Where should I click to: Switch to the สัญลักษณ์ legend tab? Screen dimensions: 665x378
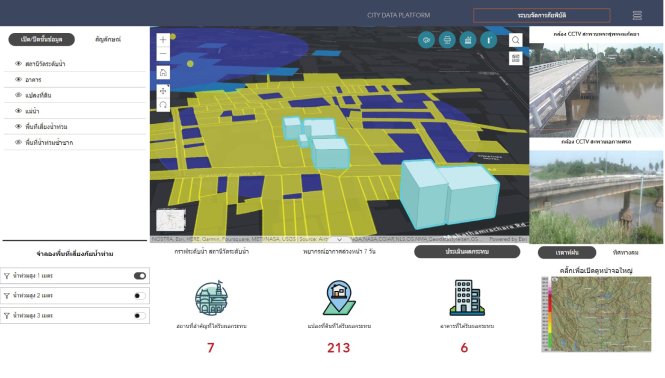click(108, 39)
